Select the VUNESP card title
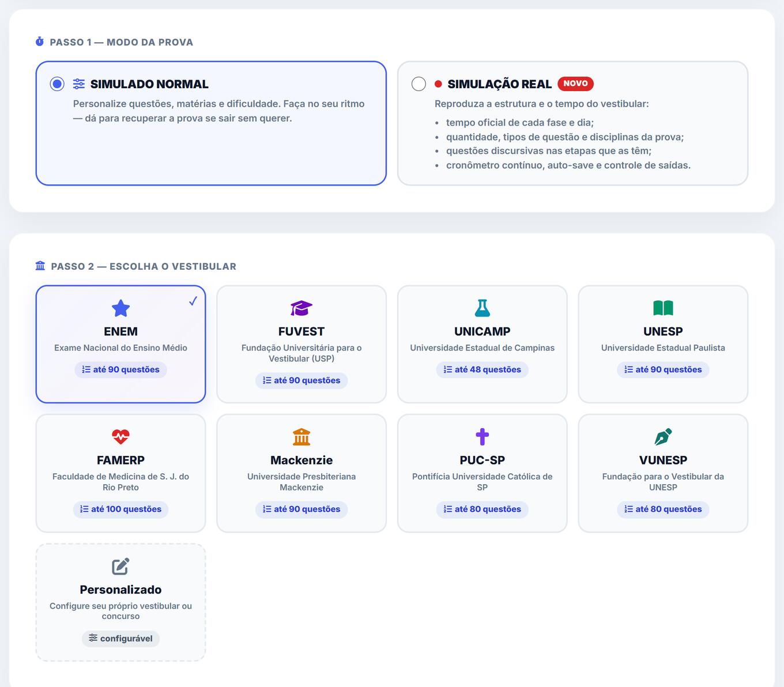The image size is (784, 687). 663,460
